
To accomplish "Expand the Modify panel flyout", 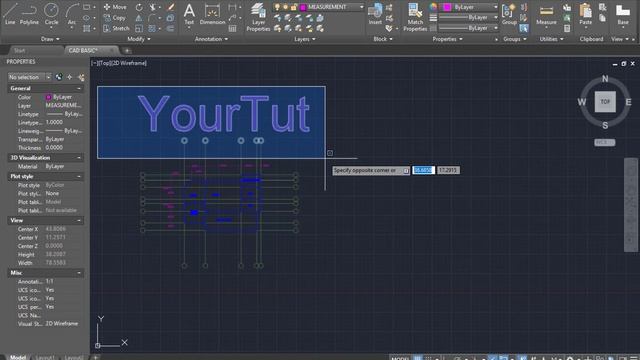I will point(139,39).
